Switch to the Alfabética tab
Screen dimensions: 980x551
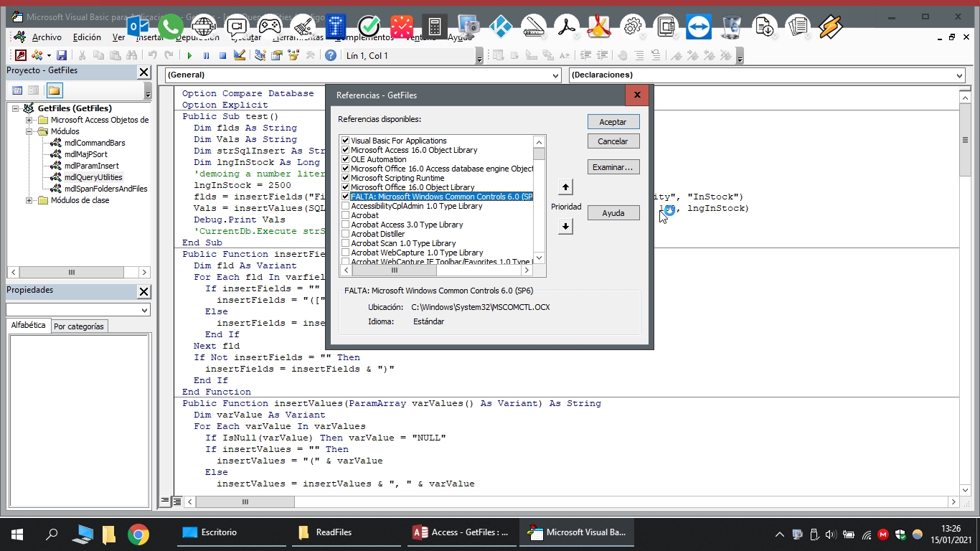29,325
